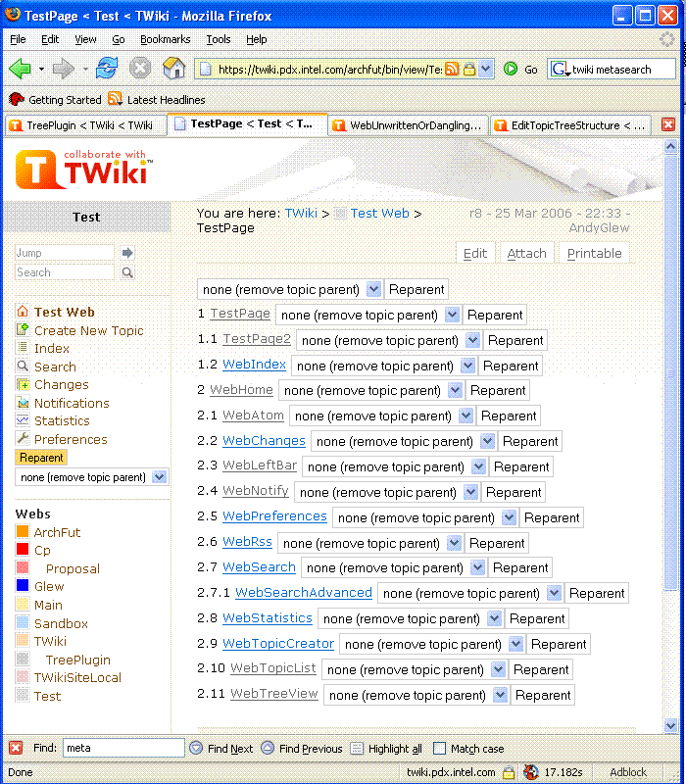Viewport: 686px width, 784px height.
Task: Click the Create New Topic icon
Action: tap(22, 329)
